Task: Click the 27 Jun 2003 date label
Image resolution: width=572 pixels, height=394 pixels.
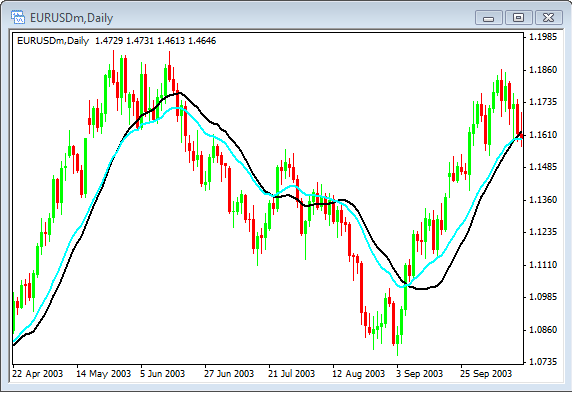Action: click(229, 374)
